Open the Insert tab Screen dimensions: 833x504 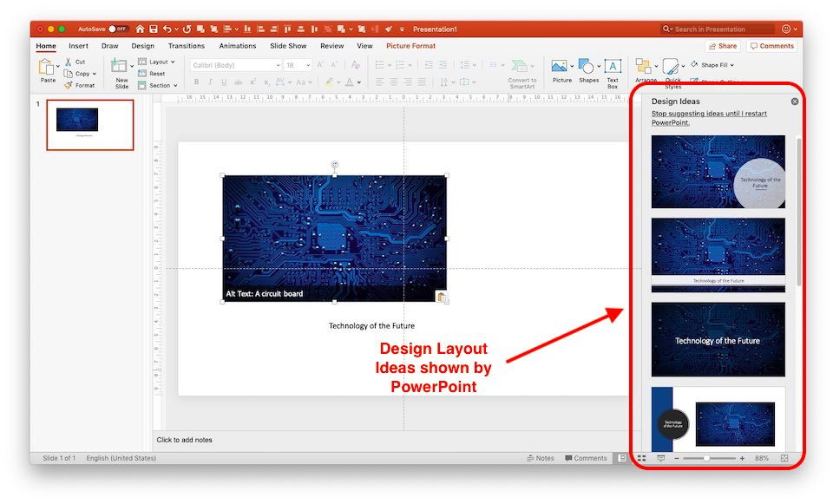click(x=78, y=46)
